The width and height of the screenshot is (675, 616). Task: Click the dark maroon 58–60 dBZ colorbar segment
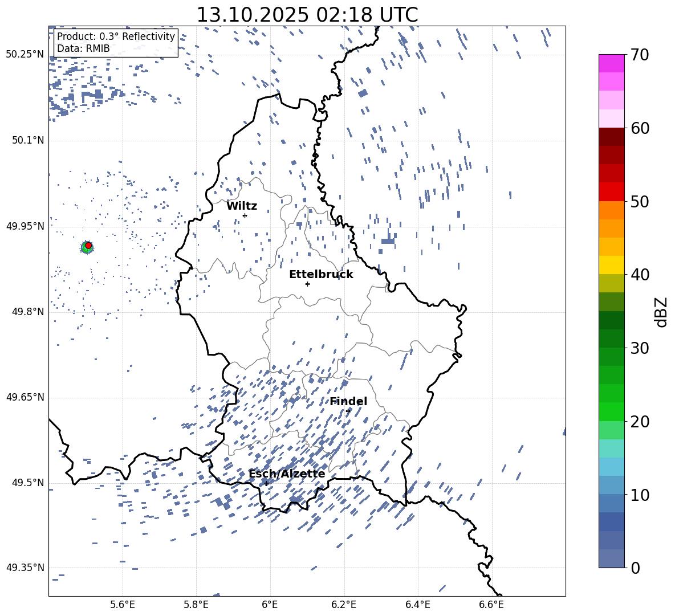[612, 137]
